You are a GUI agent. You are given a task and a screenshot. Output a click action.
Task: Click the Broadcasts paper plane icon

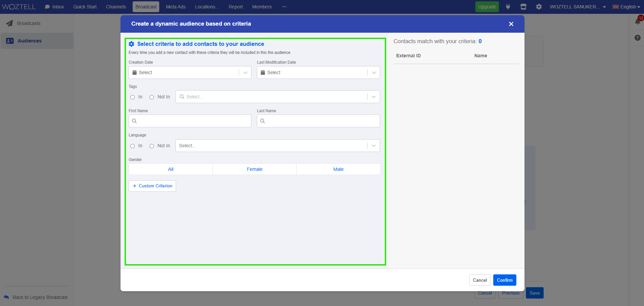coord(9,23)
